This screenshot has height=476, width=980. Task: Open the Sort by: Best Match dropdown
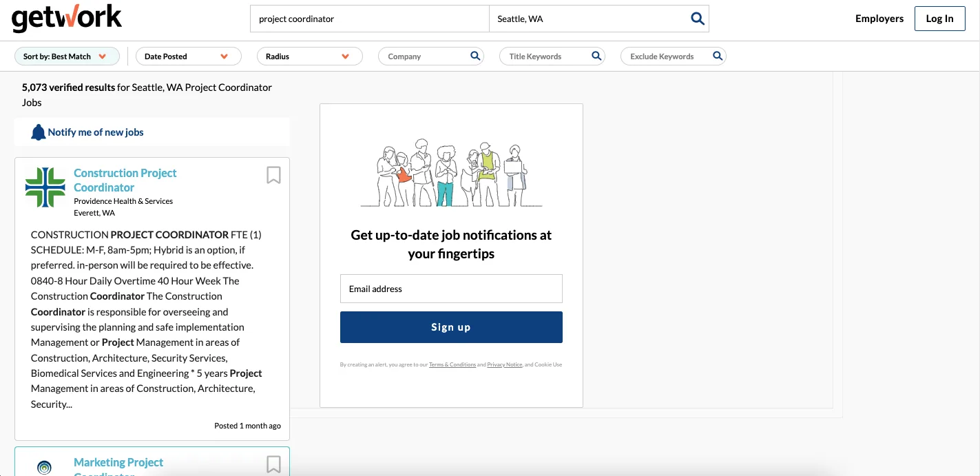66,56
